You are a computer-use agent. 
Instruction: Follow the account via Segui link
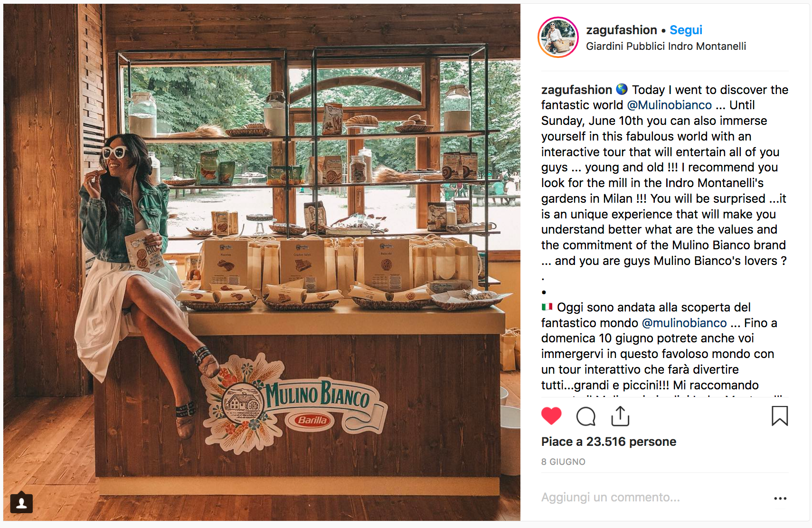[686, 30]
